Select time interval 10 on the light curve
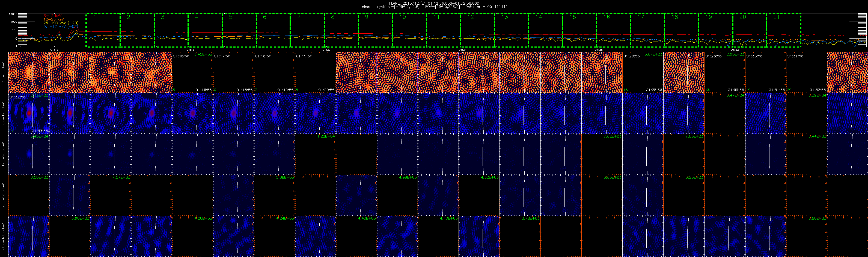This screenshot has height=257, width=868. pos(409,30)
